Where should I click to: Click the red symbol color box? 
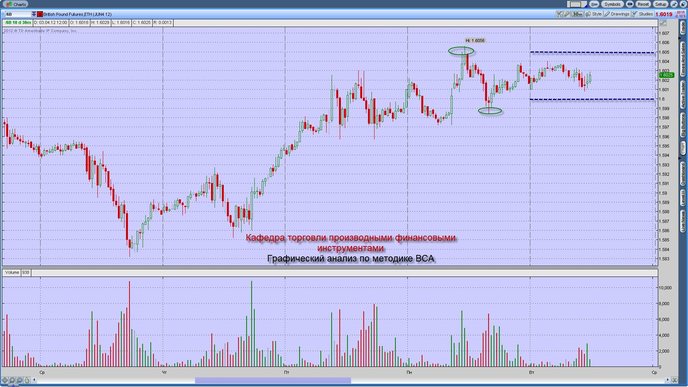39,14
